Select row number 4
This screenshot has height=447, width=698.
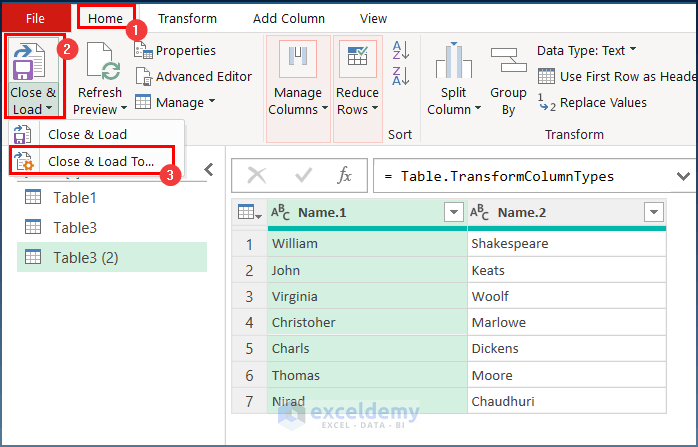tap(249, 322)
